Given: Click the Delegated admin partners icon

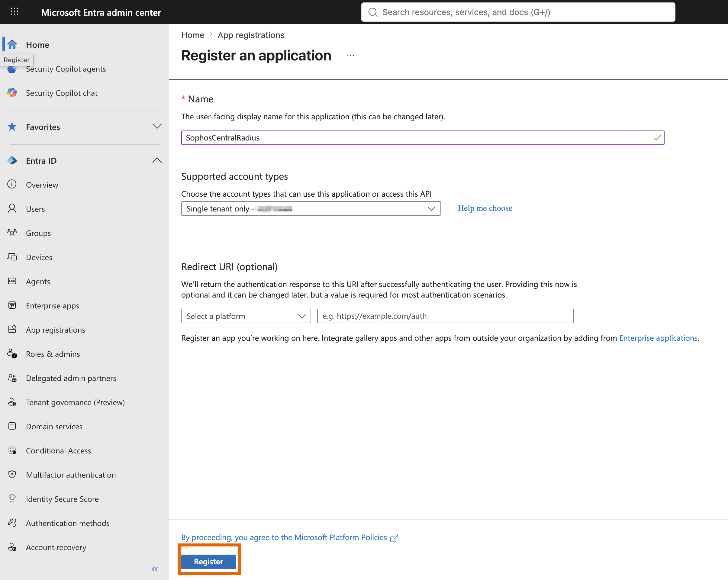Looking at the screenshot, I should (12, 378).
